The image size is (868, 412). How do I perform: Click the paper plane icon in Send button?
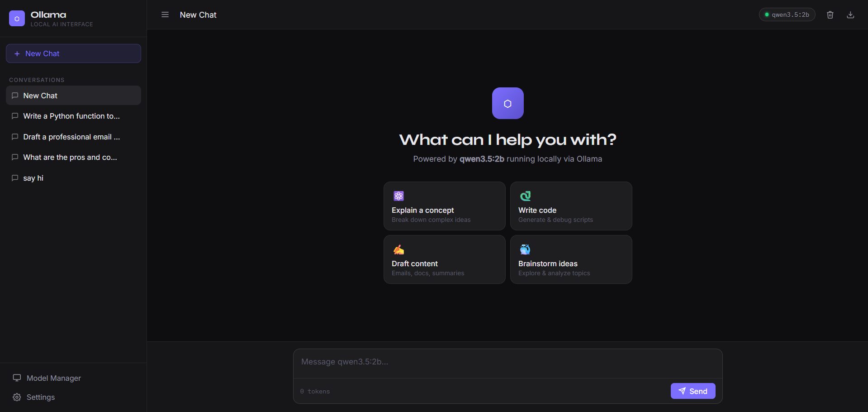[x=682, y=391]
